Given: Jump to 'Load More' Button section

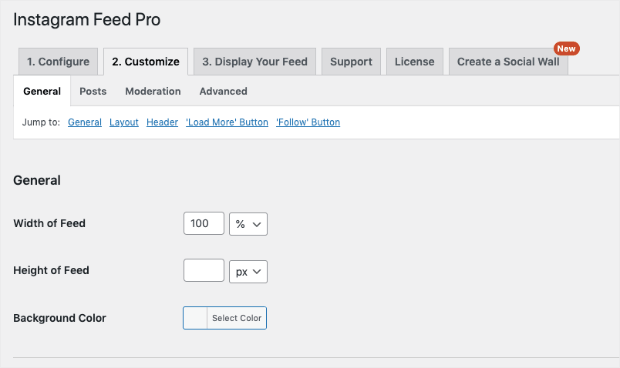Looking at the screenshot, I should coord(227,122).
